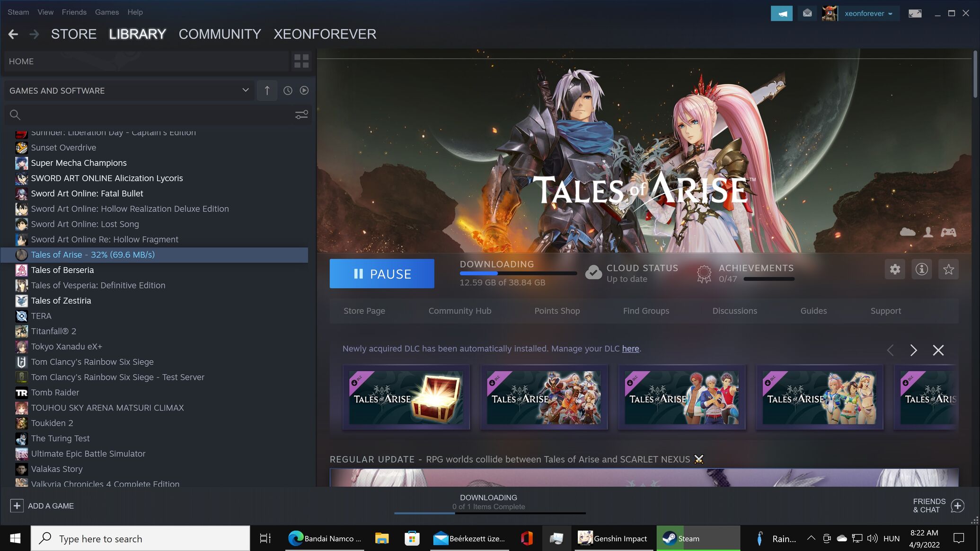Screen dimensions: 980x551
Task: Click the cloud status checkmark icon
Action: click(593, 272)
